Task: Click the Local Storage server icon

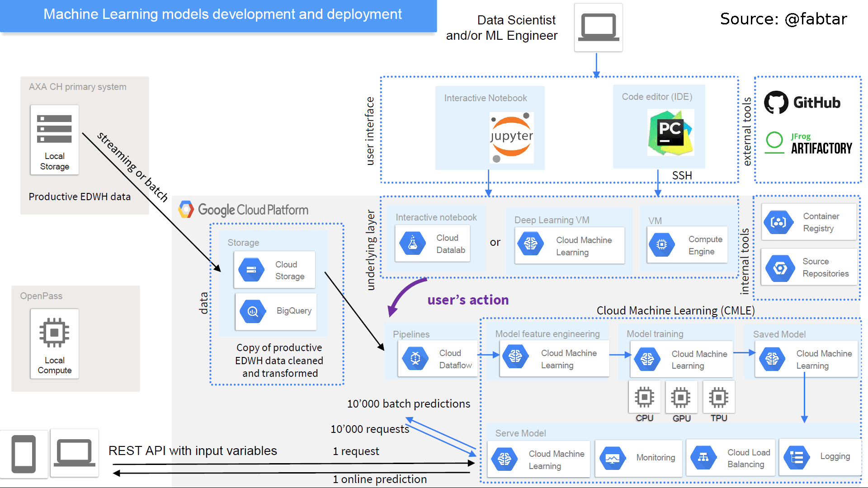Action: pyautogui.click(x=54, y=129)
